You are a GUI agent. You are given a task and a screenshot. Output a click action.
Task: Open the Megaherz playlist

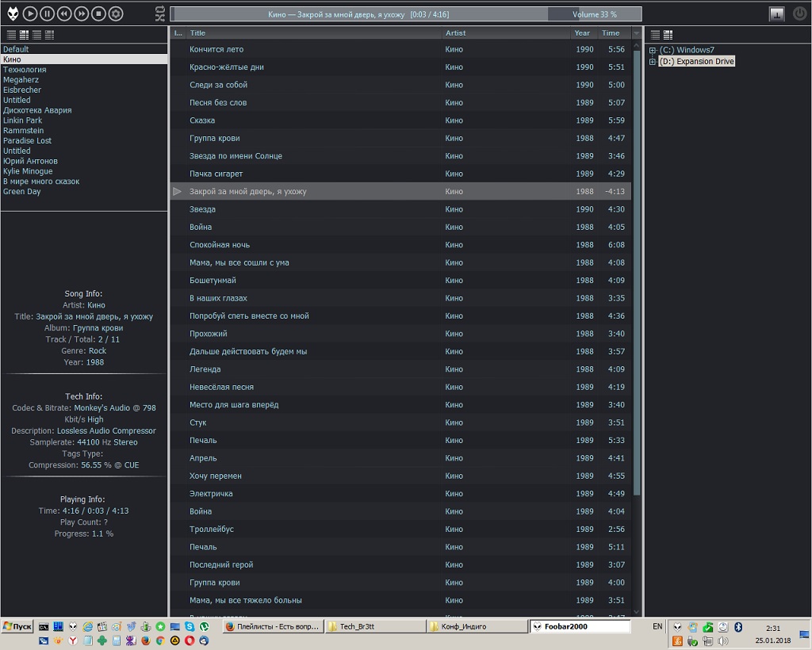[x=84, y=80]
